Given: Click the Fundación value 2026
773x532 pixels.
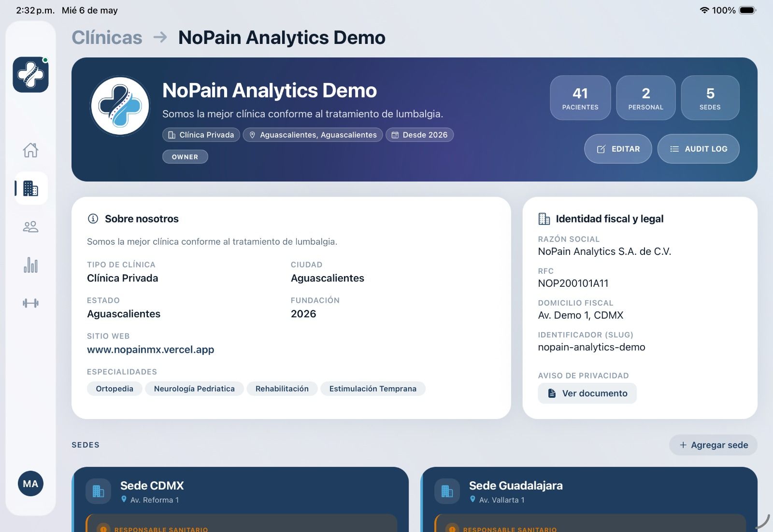Looking at the screenshot, I should pyautogui.click(x=303, y=314).
